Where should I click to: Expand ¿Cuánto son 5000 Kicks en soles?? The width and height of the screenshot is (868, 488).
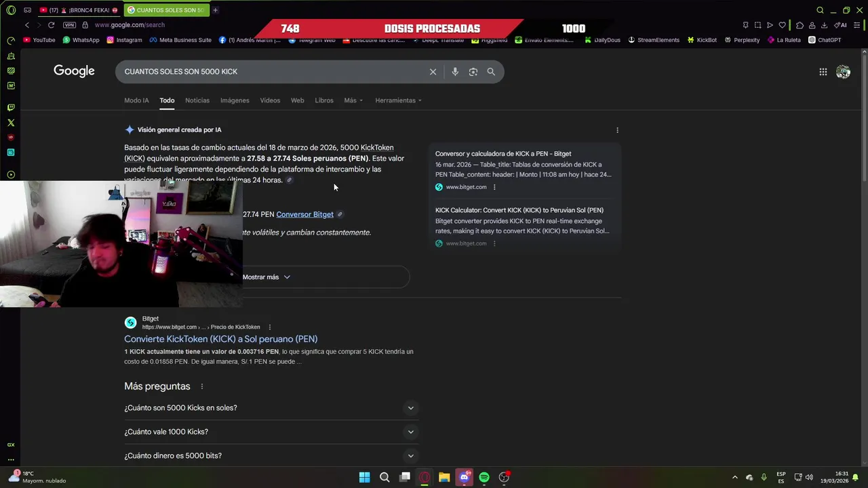(270, 408)
